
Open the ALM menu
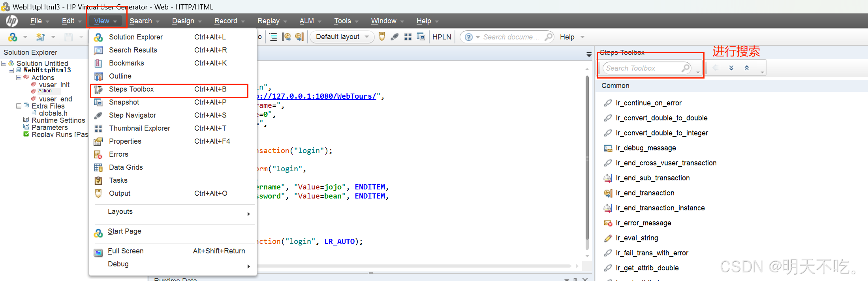[310, 21]
